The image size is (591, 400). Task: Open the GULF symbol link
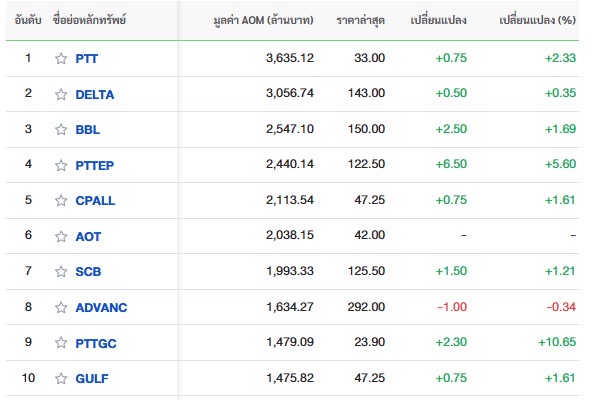(x=92, y=379)
